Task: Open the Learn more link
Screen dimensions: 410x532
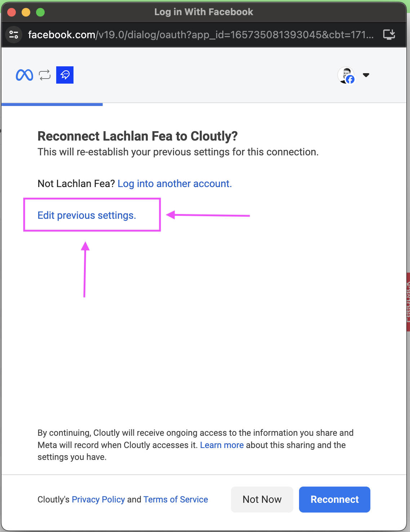Action: tap(222, 445)
